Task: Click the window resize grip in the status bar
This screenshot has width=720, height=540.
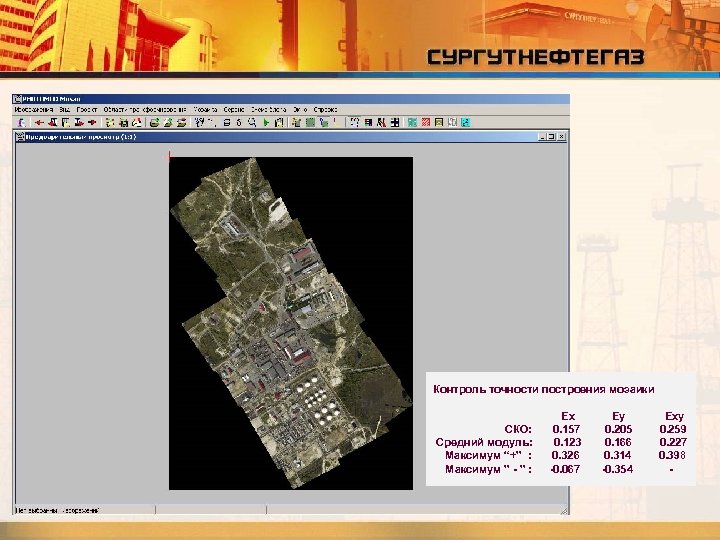Action: click(x=564, y=510)
